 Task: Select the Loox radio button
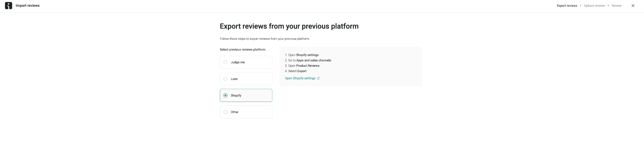(x=225, y=79)
